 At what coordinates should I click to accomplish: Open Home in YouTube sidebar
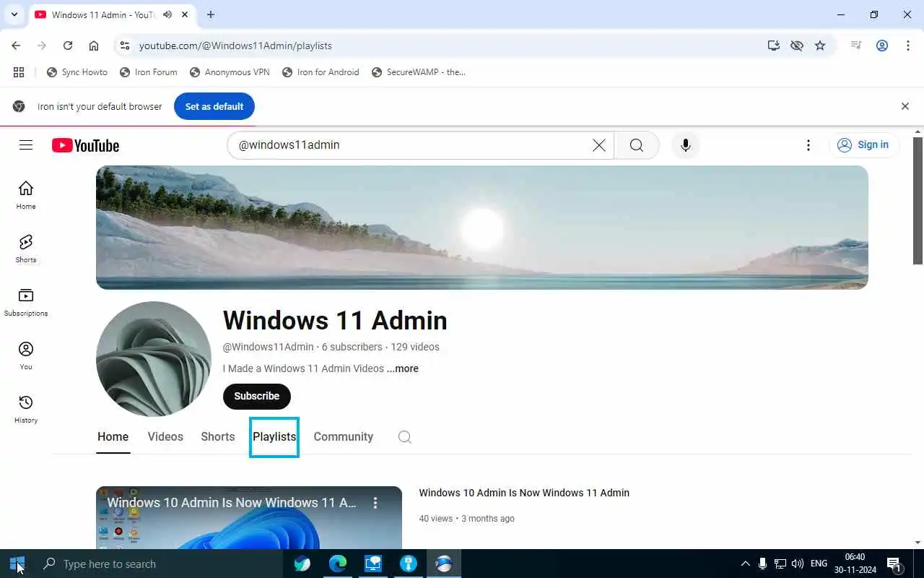pos(26,195)
